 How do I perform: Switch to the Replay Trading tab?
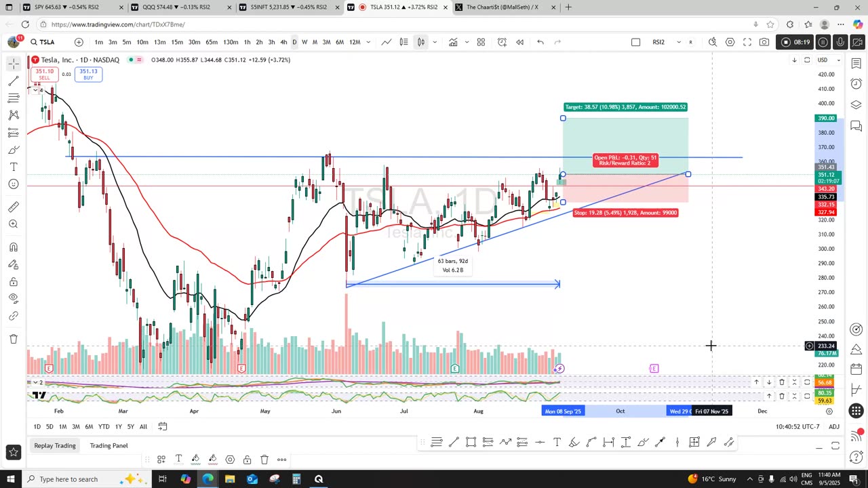click(55, 445)
